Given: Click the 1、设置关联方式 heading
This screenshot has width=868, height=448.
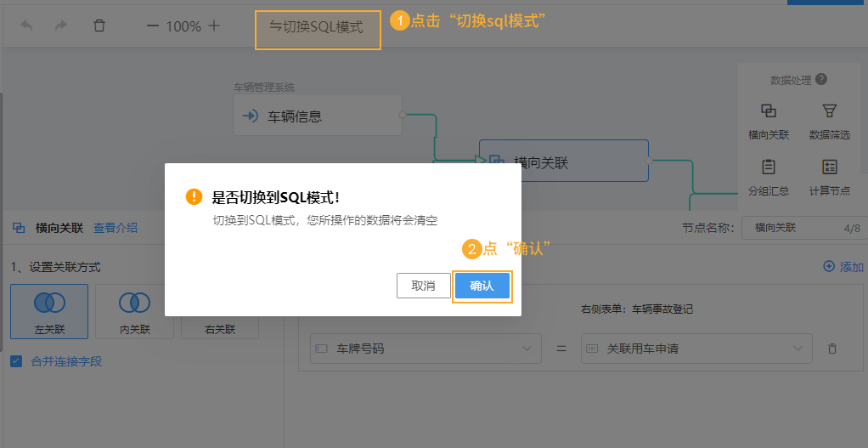Looking at the screenshot, I should coord(56,267).
